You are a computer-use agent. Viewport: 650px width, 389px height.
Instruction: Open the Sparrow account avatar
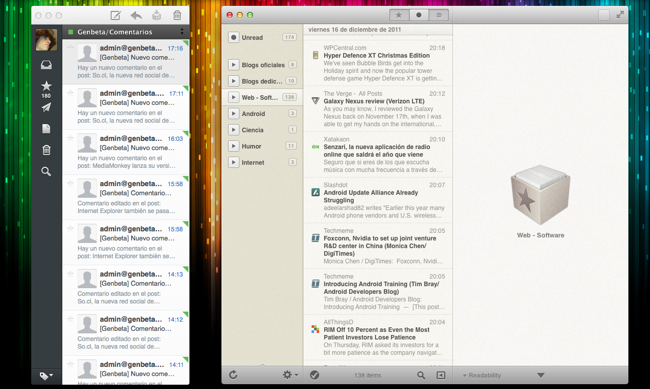pos(46,40)
